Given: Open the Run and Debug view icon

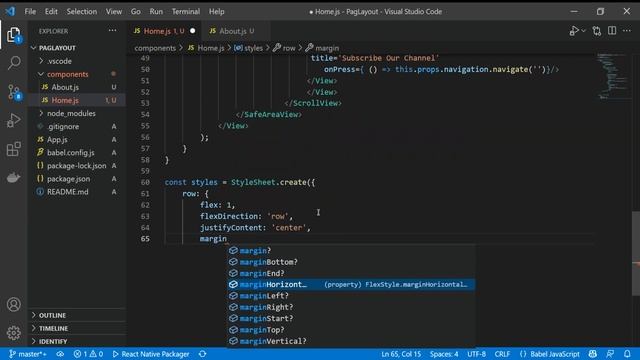Looking at the screenshot, I should [x=13, y=121].
